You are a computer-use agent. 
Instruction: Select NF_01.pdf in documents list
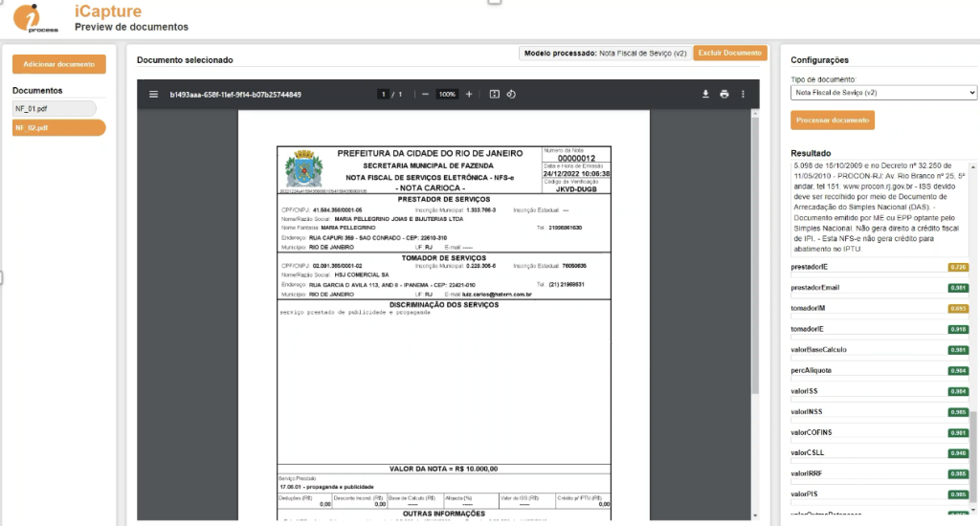pyautogui.click(x=55, y=109)
